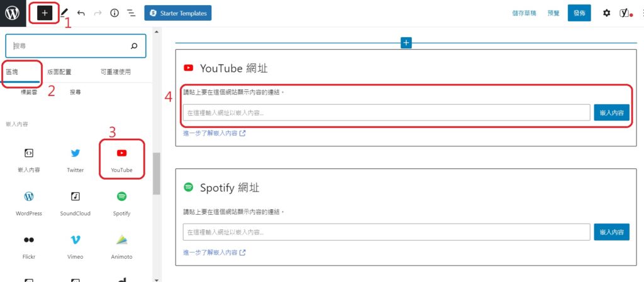The width and height of the screenshot is (644, 282).
Task: Select the 搜尋 block in widget list
Action: [x=75, y=92]
